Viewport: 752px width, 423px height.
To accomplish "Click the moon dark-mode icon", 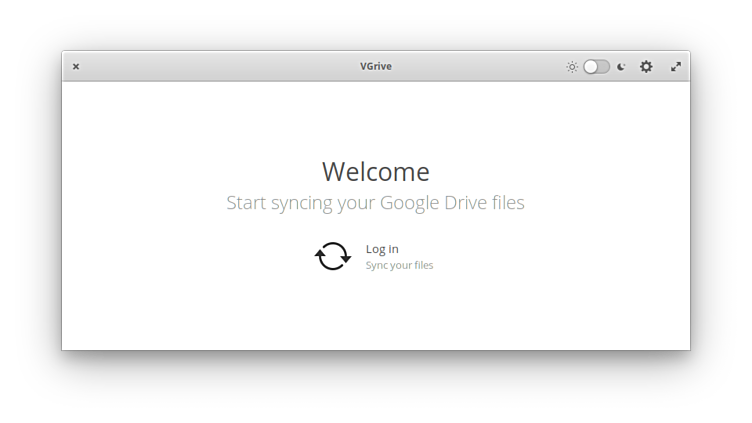I will (x=621, y=67).
